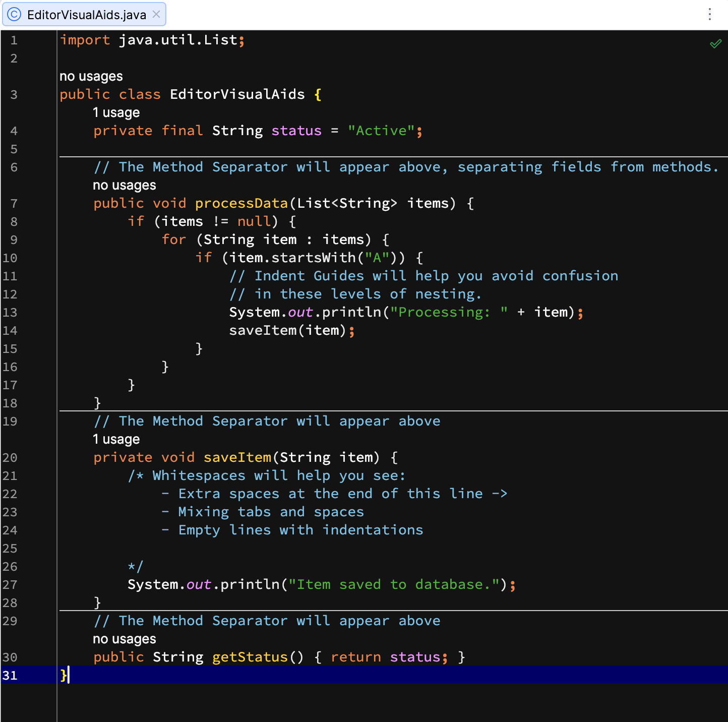Click "1 usage" hint above saveItem method
Viewport: 728px width, 722px height.
[x=116, y=439]
